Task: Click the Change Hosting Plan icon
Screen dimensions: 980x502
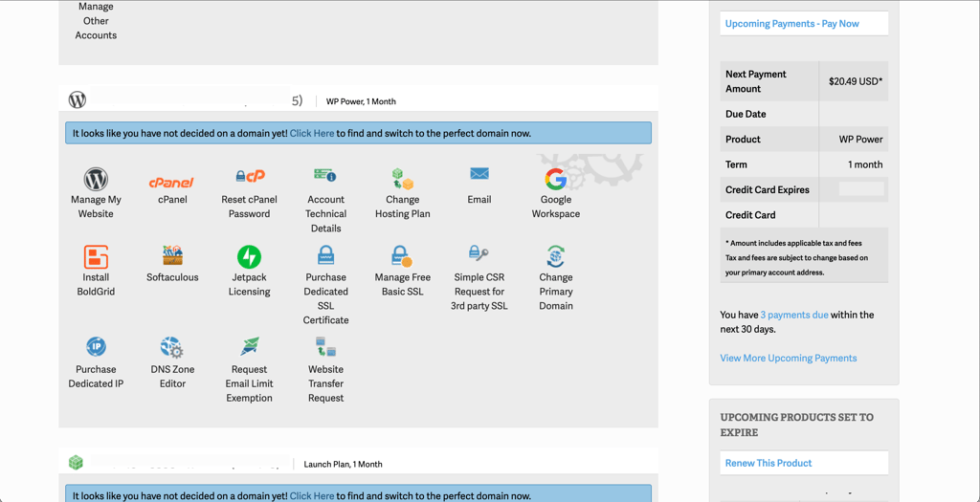Action: click(x=403, y=179)
